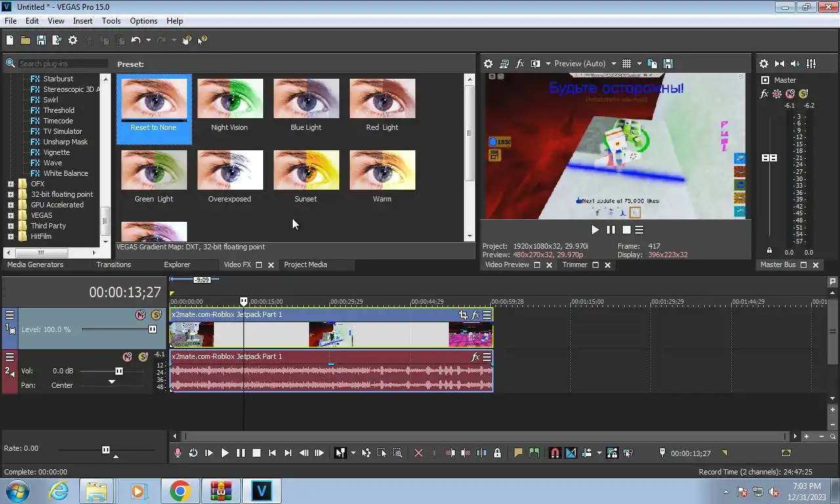
Task: Open a project with the folder icon
Action: pos(25,40)
